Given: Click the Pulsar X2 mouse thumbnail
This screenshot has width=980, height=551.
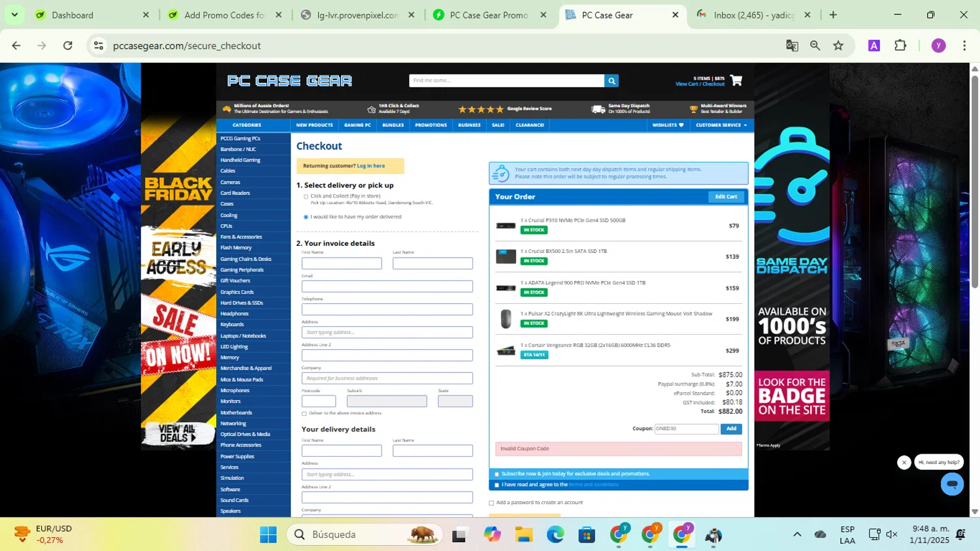Looking at the screenshot, I should 506,319.
